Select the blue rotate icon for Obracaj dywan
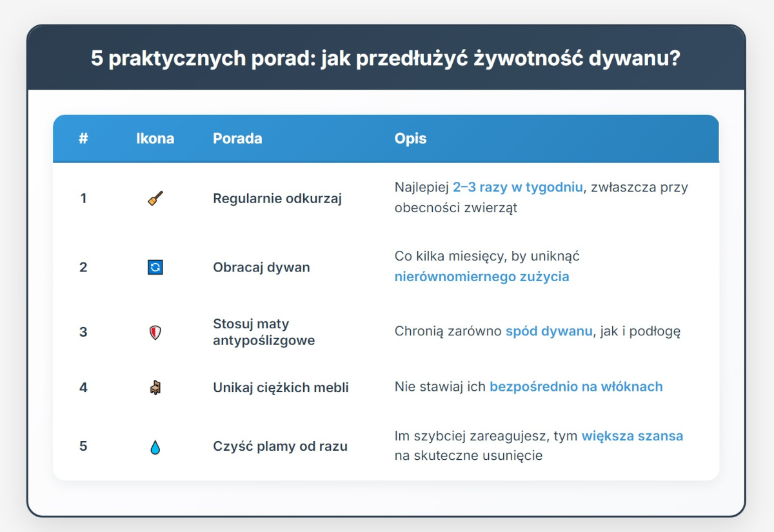The image size is (774, 532). (x=155, y=266)
